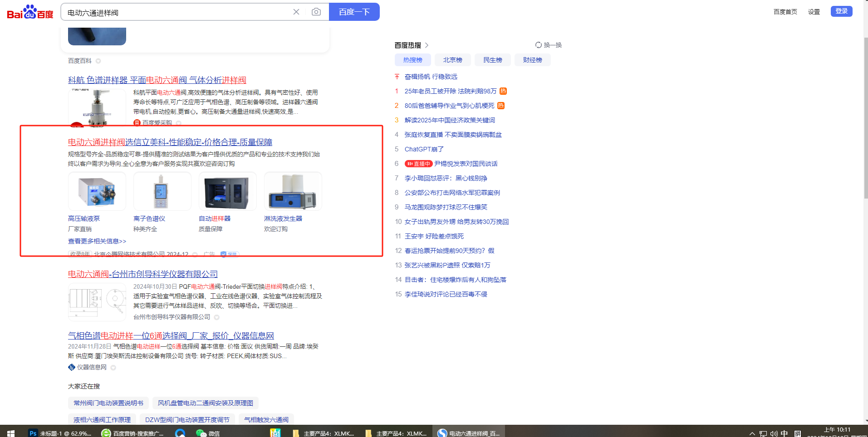Click related search 常州阀门电动装置说明书
868x437 pixels.
click(108, 403)
